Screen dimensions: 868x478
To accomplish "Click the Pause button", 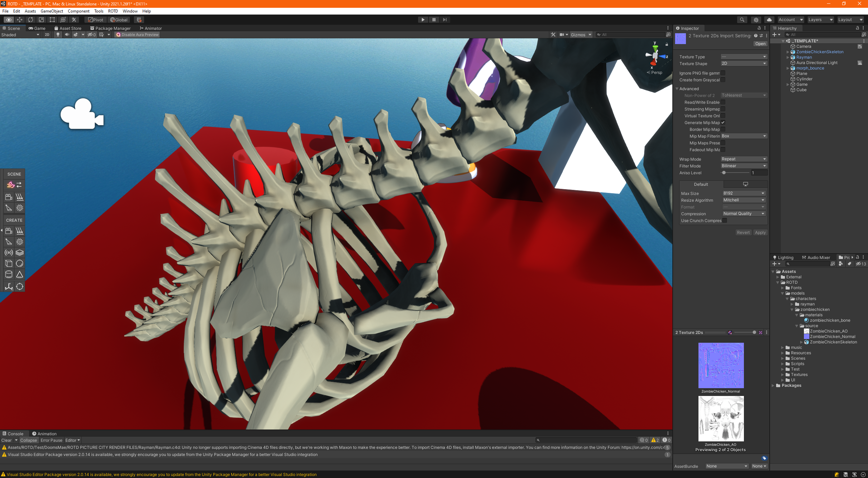I will 434,20.
